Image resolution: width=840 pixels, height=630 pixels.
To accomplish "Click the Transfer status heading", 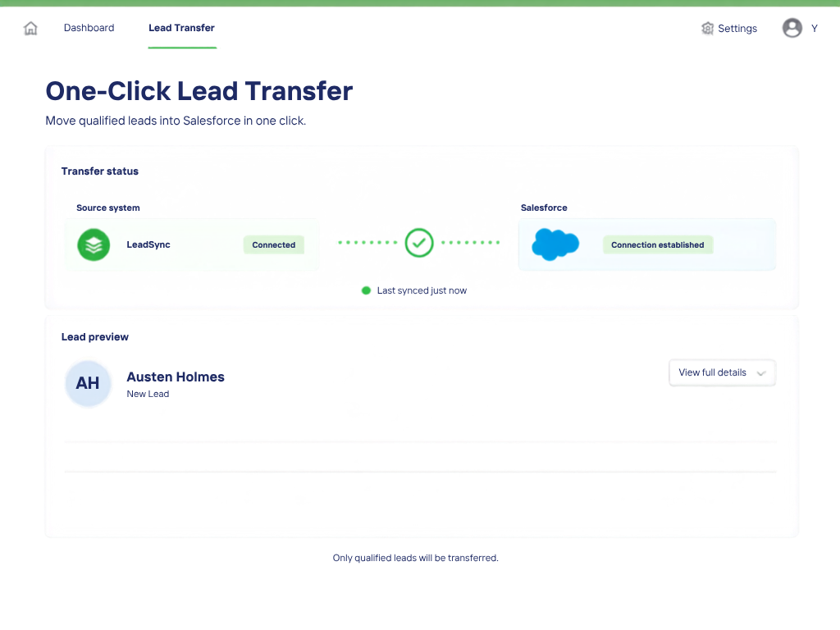I will 99,171.
